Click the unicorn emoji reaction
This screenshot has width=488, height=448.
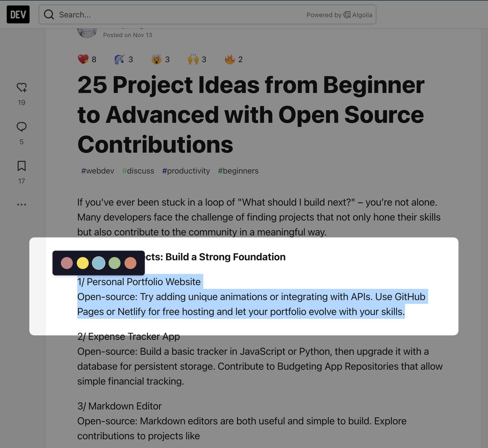click(x=120, y=59)
